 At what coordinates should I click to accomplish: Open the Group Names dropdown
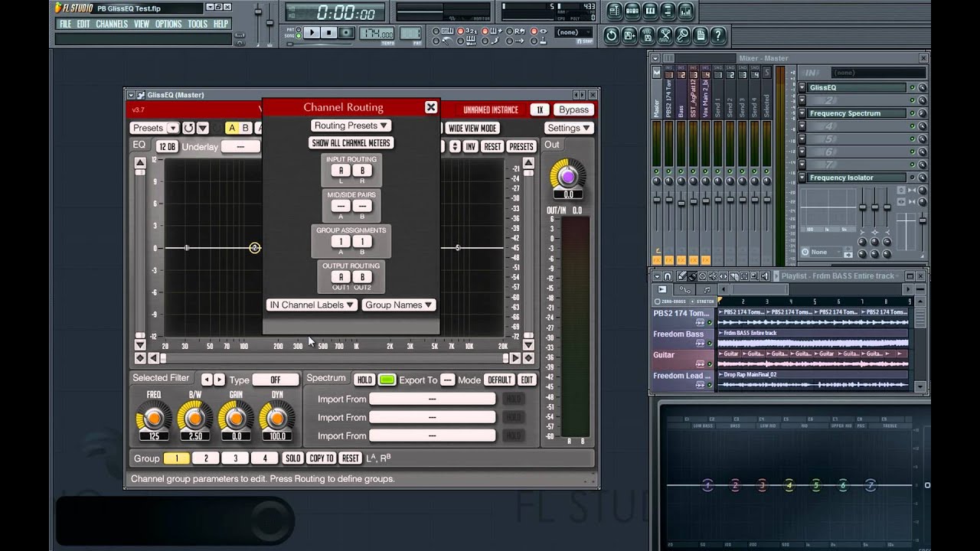[x=399, y=305]
